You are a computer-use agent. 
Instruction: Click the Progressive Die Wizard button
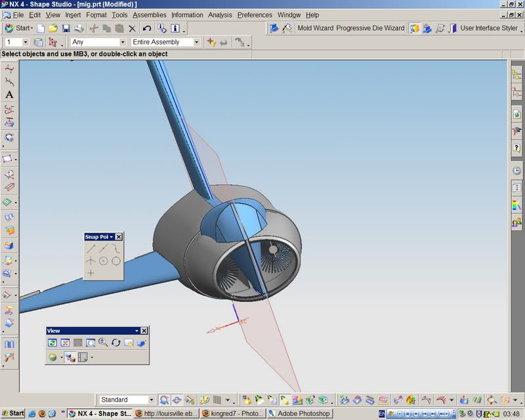(x=370, y=28)
